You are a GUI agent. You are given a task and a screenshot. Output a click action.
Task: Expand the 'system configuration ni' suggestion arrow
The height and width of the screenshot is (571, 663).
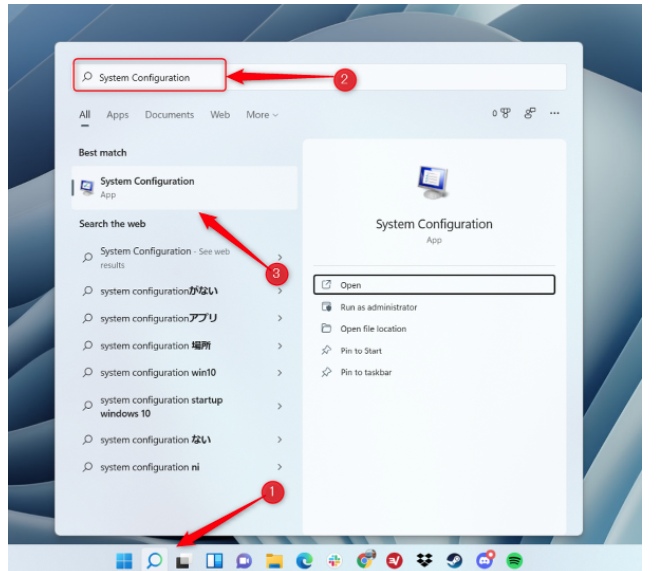pos(280,467)
